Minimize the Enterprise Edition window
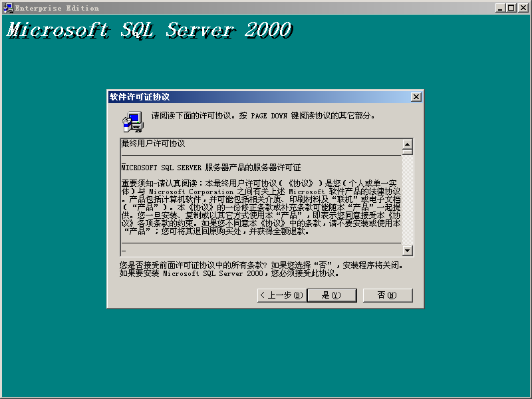Screen dimensions: 532x399 500,8
